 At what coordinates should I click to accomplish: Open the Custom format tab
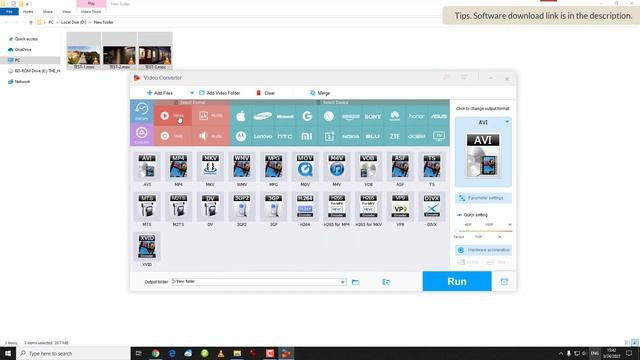point(142,135)
